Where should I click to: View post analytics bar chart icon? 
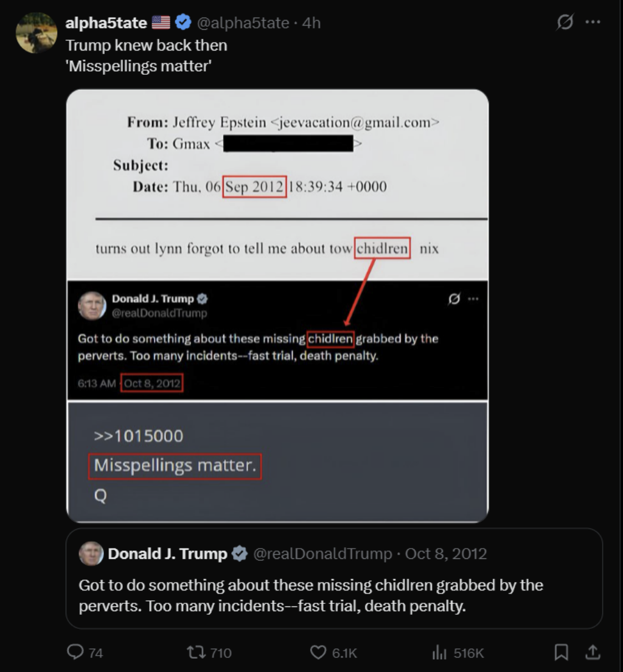439,653
